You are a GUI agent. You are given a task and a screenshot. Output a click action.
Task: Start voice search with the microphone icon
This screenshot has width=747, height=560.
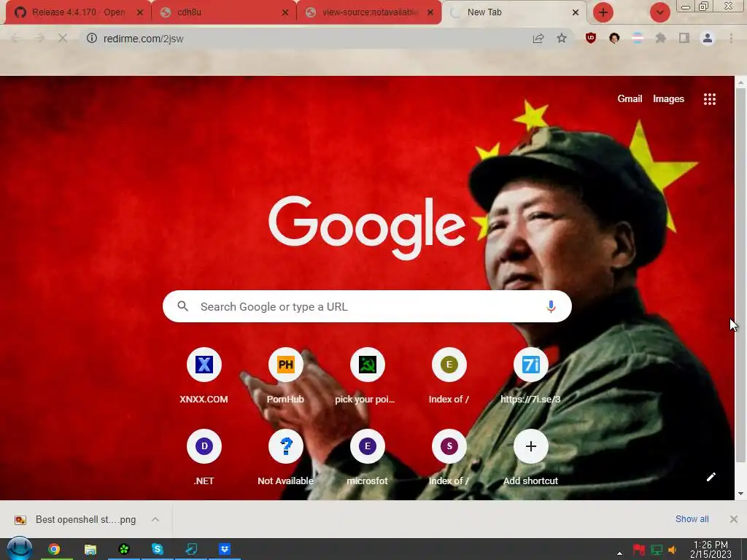[551, 306]
